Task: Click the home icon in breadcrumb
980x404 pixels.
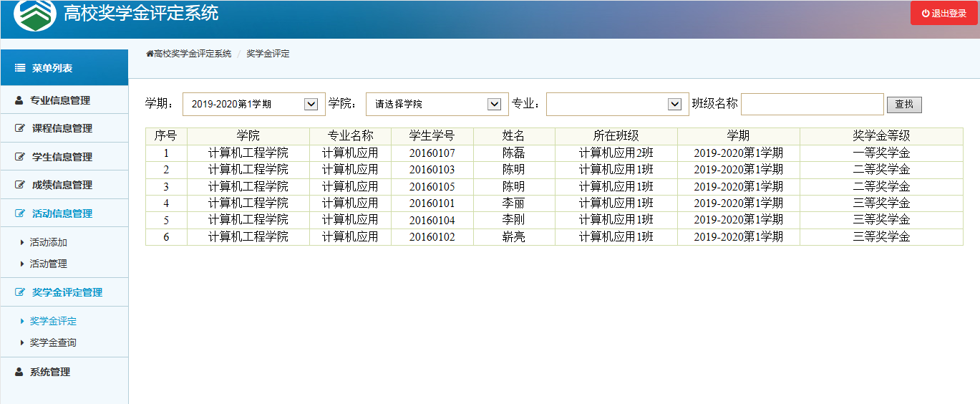Action: pos(150,54)
